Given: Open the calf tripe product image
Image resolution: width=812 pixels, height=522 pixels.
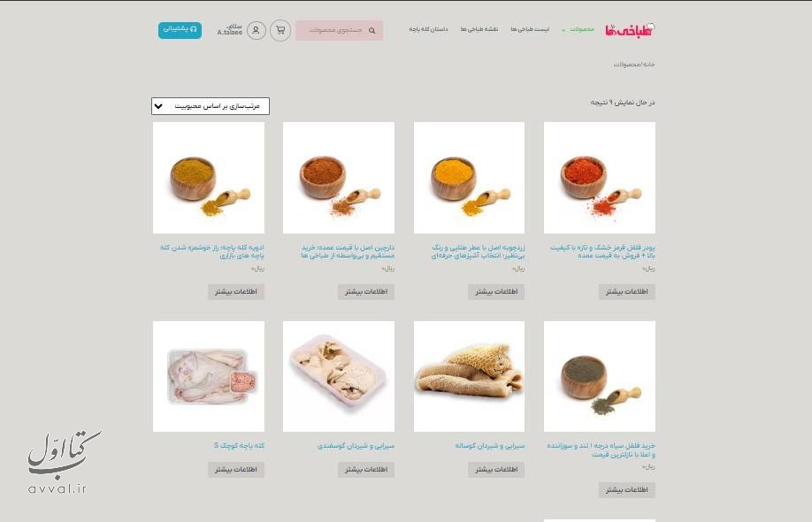Looking at the screenshot, I should [x=469, y=377].
